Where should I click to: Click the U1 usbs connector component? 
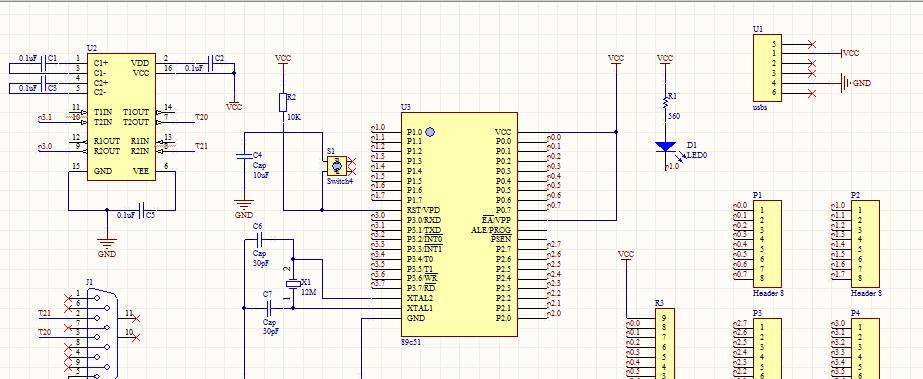767,68
